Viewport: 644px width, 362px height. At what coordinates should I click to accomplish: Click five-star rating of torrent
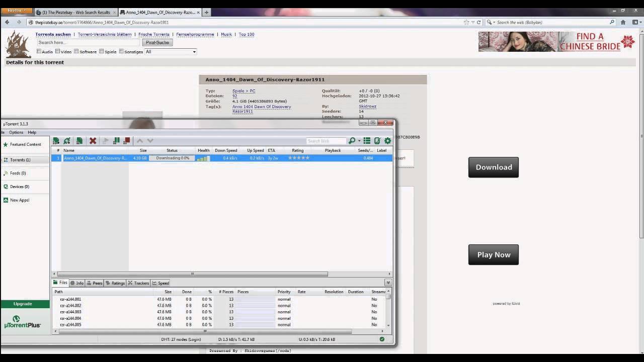(x=298, y=158)
